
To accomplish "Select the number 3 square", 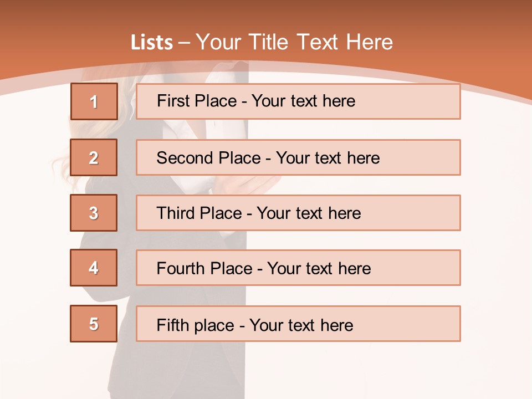I will tap(94, 213).
